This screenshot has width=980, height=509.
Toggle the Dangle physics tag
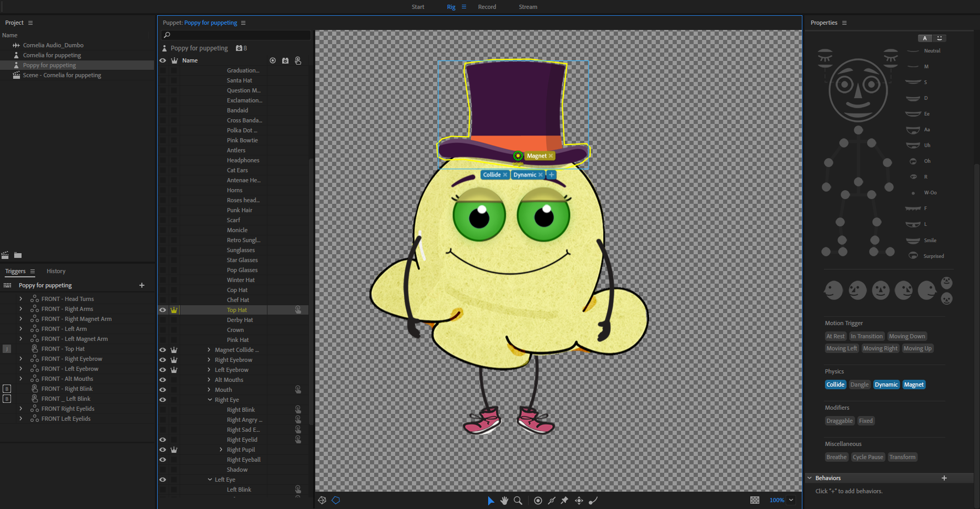coord(860,385)
